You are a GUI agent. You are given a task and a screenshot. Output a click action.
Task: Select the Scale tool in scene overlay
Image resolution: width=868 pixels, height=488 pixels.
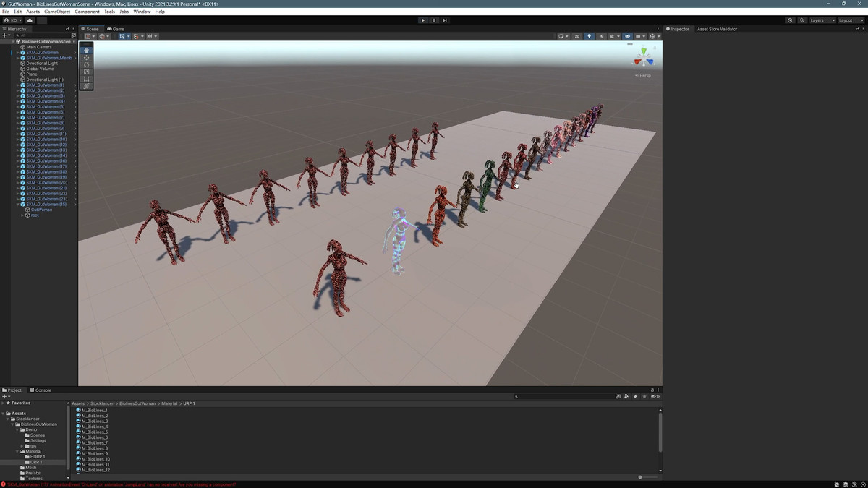[x=87, y=72]
